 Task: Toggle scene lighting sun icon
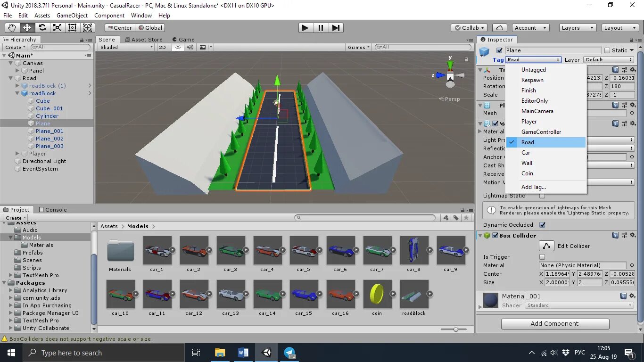178,47
